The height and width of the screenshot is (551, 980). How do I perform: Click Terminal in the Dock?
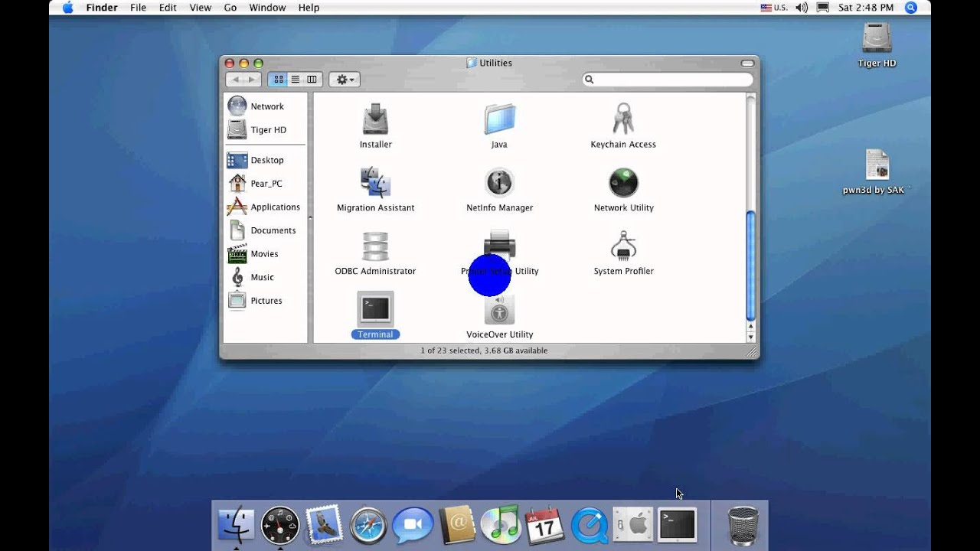pos(678,525)
